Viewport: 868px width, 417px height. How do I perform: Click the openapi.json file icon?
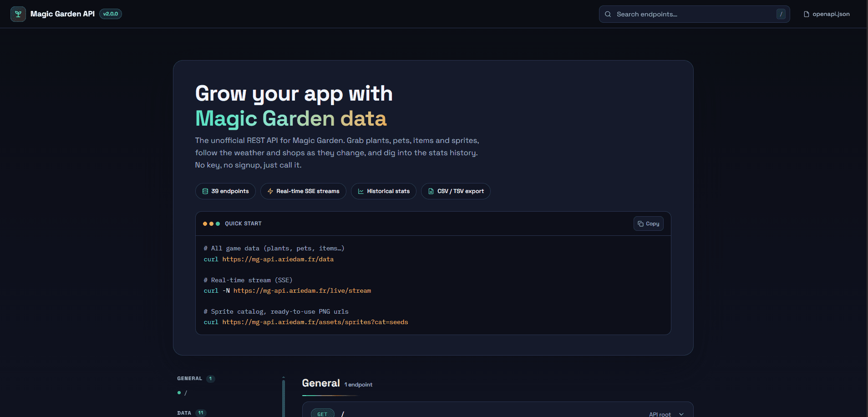pyautogui.click(x=807, y=14)
